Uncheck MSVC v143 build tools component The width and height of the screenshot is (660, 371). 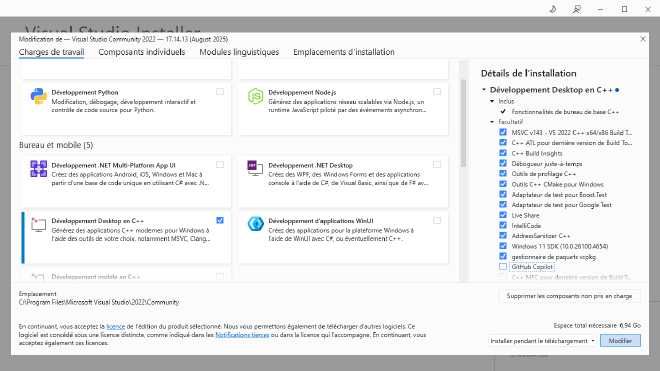tap(503, 132)
